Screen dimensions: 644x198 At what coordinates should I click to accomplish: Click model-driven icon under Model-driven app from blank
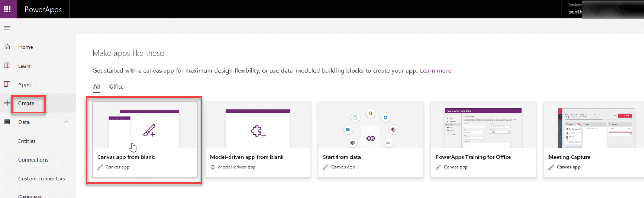point(213,167)
